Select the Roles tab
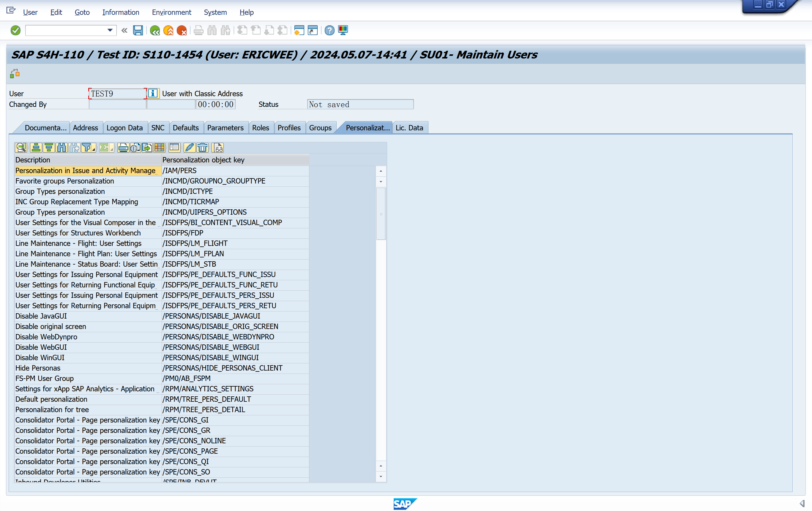This screenshot has width=812, height=511. pos(260,128)
